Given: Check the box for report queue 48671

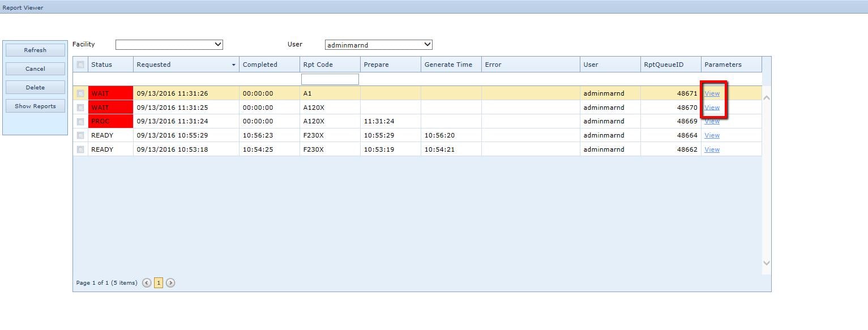Looking at the screenshot, I should coord(80,93).
